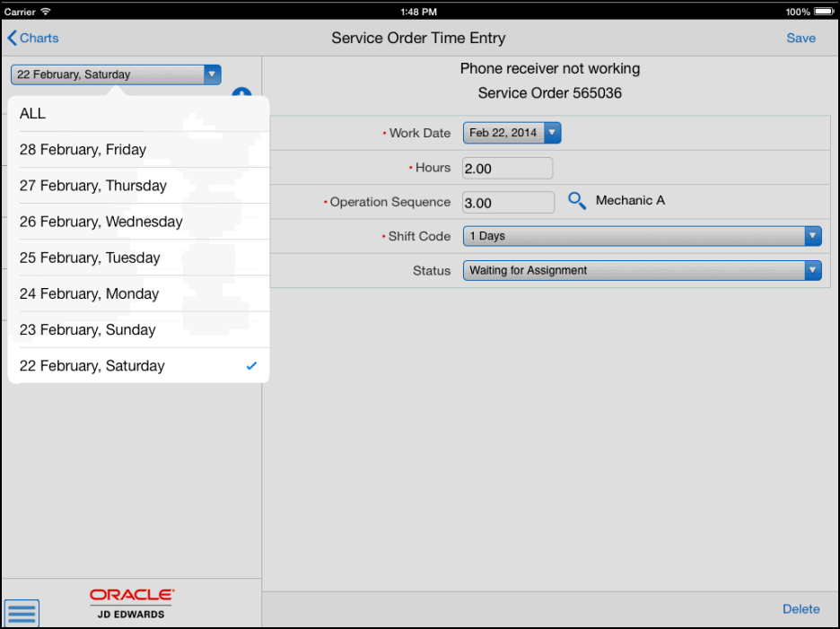The height and width of the screenshot is (629, 840).
Task: Tap the battery indicator icon
Action: point(824,12)
